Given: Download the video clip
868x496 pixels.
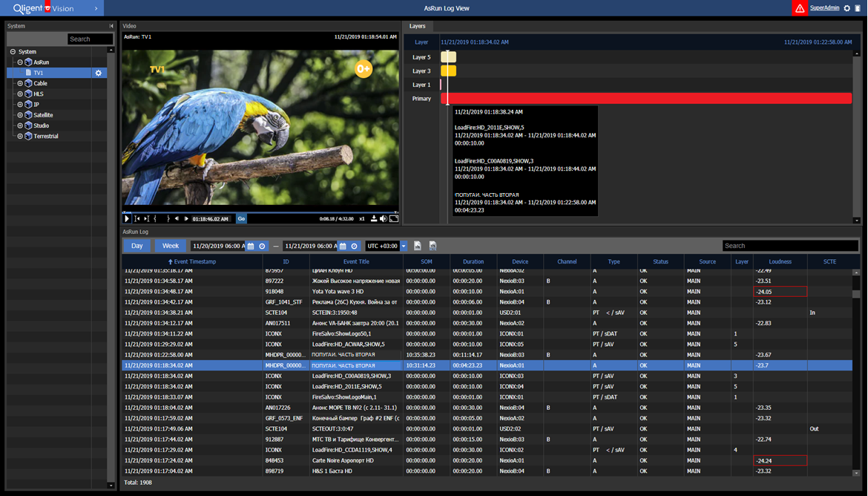Looking at the screenshot, I should (x=374, y=218).
